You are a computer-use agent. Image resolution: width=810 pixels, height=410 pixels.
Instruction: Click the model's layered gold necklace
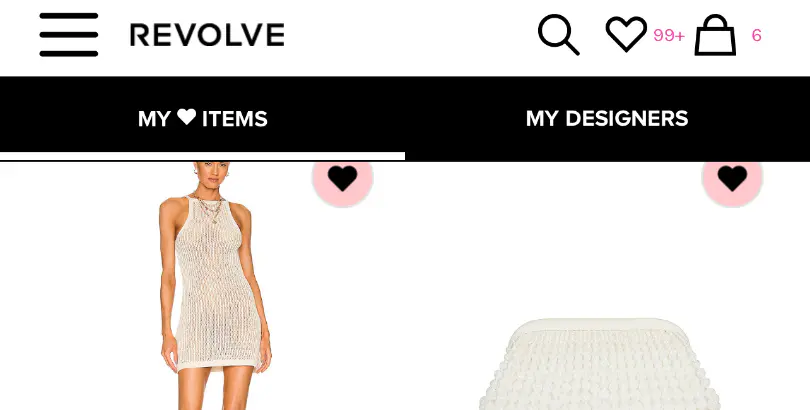pyautogui.click(x=209, y=208)
